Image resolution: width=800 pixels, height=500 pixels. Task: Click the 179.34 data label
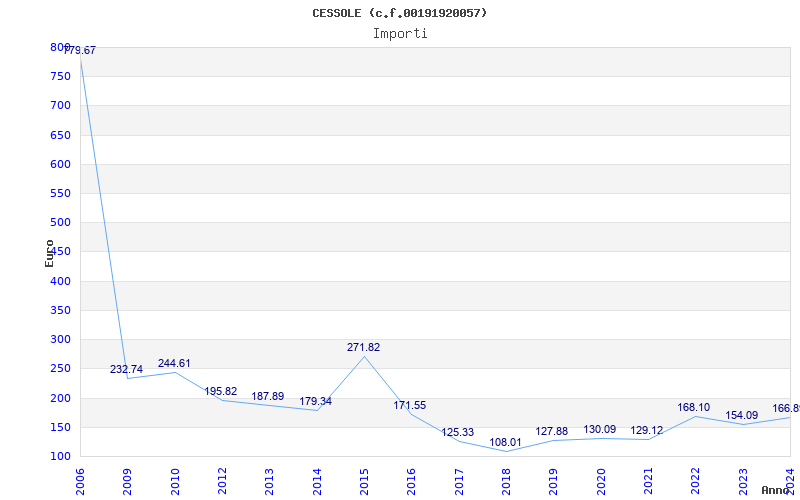point(315,402)
